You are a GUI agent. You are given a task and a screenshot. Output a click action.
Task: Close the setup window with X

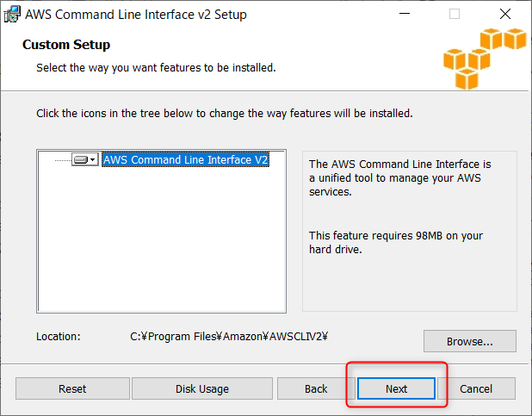(505, 14)
